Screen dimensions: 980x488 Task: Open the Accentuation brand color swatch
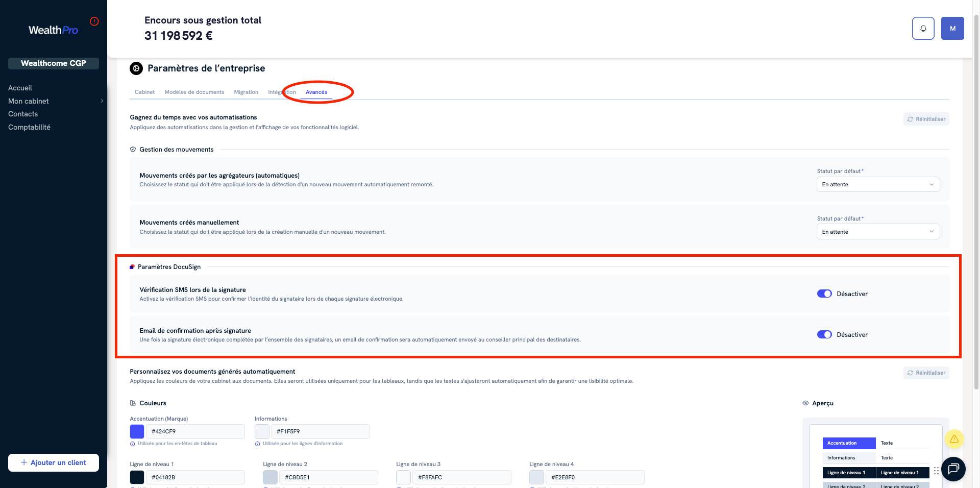coord(137,432)
